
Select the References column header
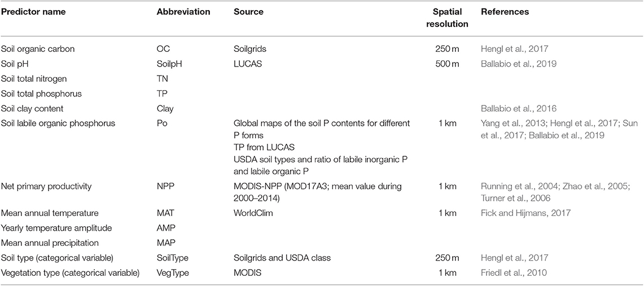[505, 12]
